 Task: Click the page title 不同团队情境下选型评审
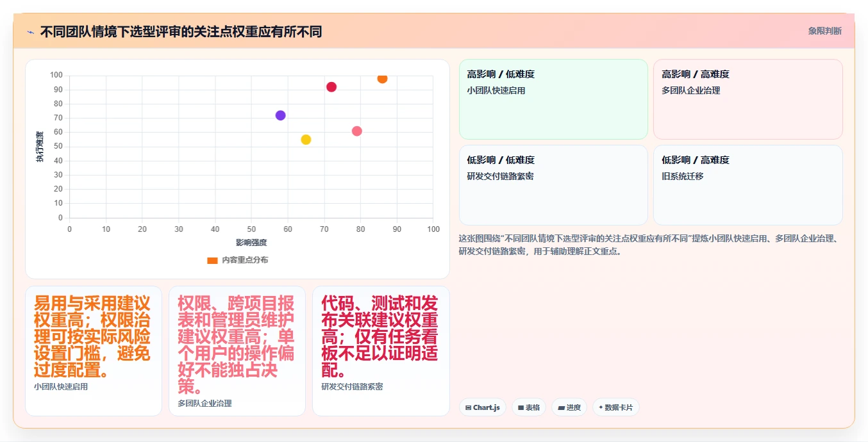pos(181,31)
